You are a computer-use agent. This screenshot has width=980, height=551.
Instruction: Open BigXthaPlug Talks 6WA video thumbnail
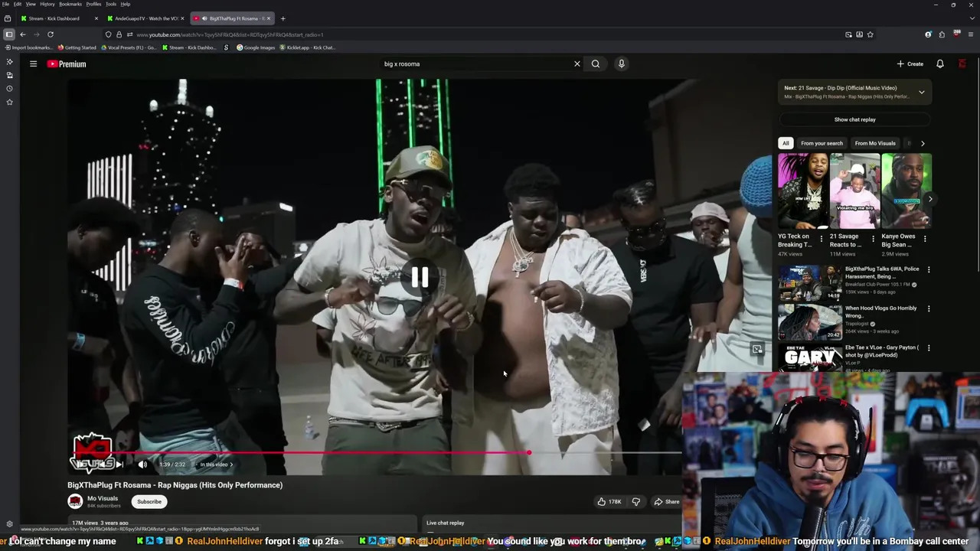(x=810, y=283)
